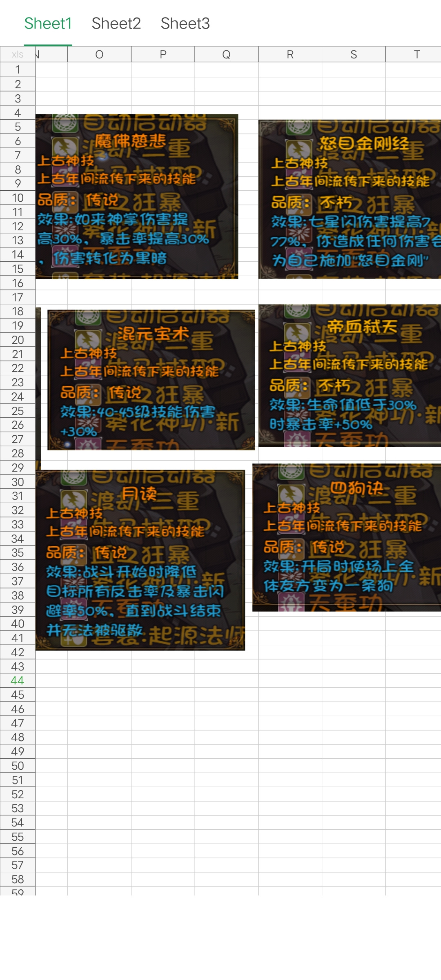Select column S header
This screenshot has height=980, width=441.
click(x=354, y=54)
